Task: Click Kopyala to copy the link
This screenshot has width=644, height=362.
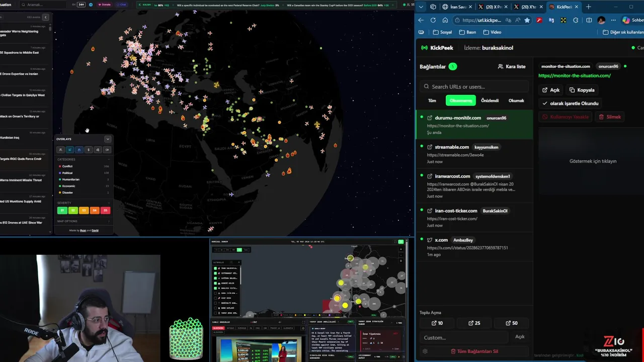Action: pos(582,90)
